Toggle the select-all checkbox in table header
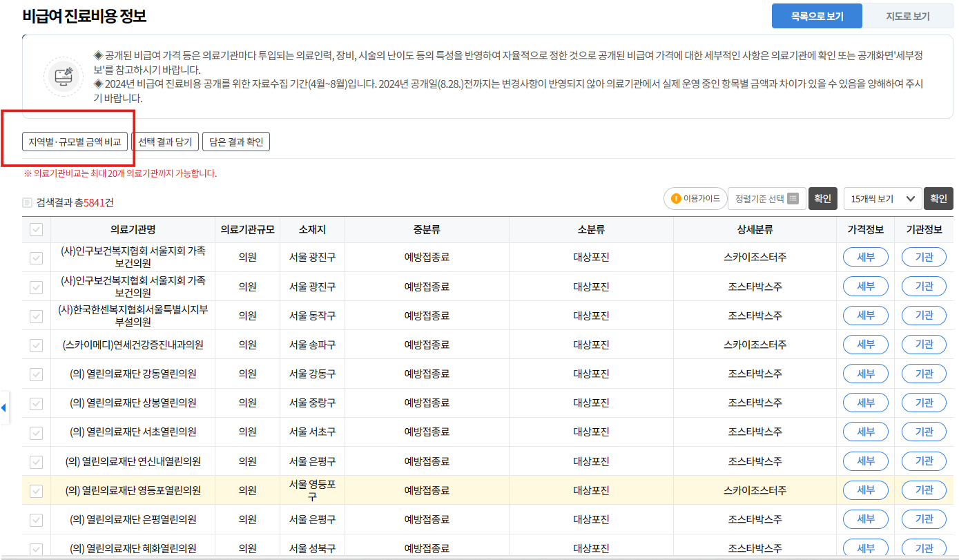 click(36, 229)
